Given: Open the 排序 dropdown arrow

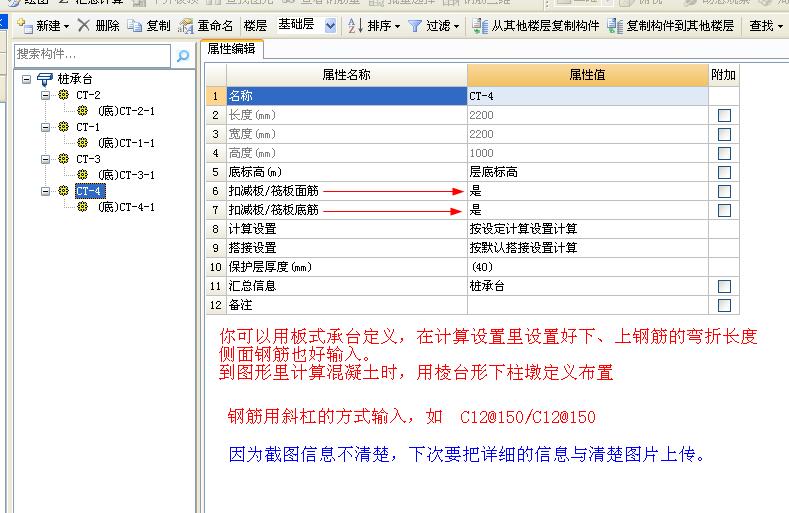Looking at the screenshot, I should point(398,26).
